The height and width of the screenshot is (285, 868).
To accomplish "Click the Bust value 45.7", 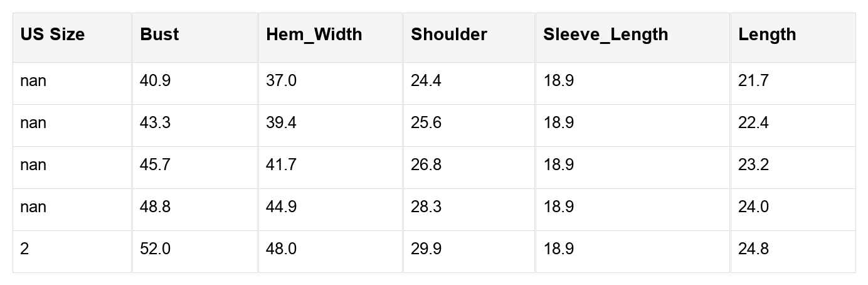I will point(155,165).
